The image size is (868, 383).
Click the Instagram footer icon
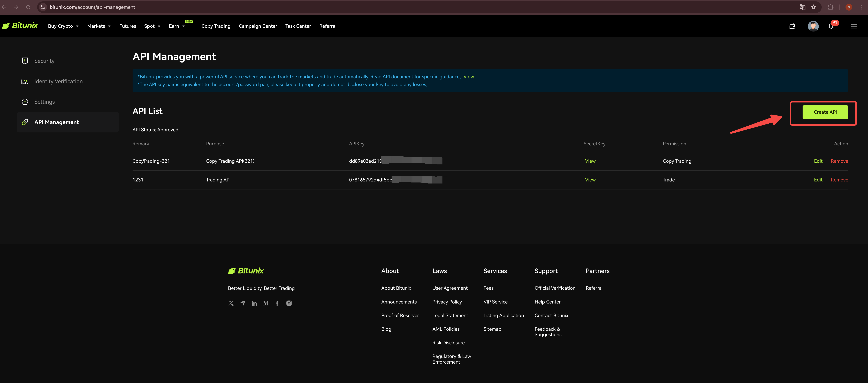pos(289,303)
